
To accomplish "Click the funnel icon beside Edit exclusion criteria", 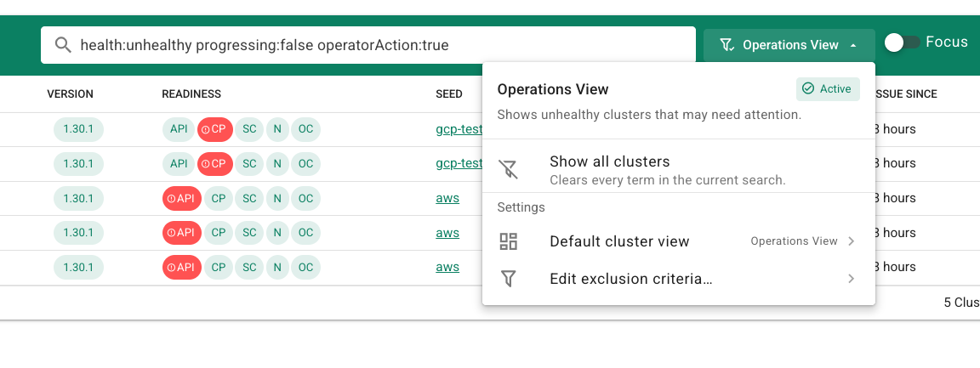I will pyautogui.click(x=508, y=279).
